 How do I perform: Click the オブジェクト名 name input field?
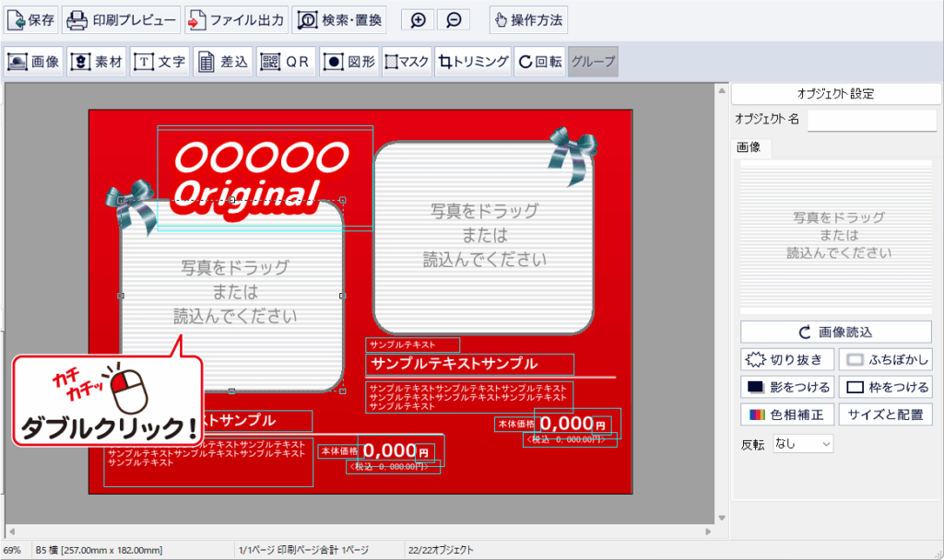pyautogui.click(x=871, y=120)
